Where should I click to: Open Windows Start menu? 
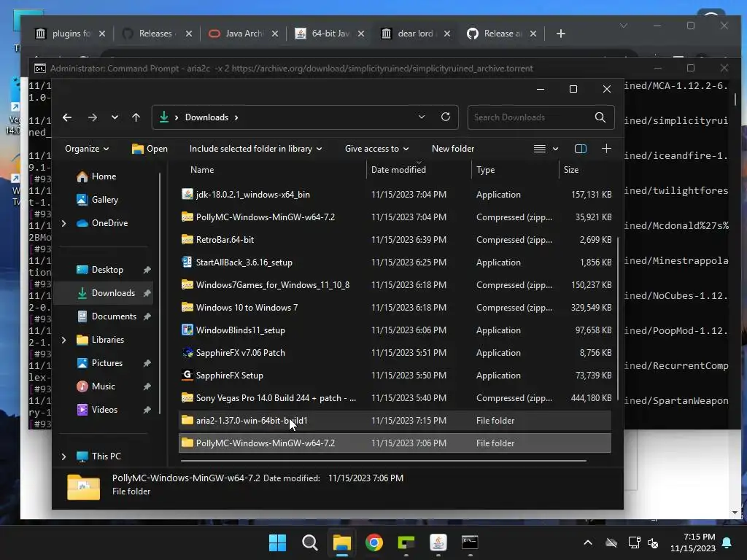[277, 542]
